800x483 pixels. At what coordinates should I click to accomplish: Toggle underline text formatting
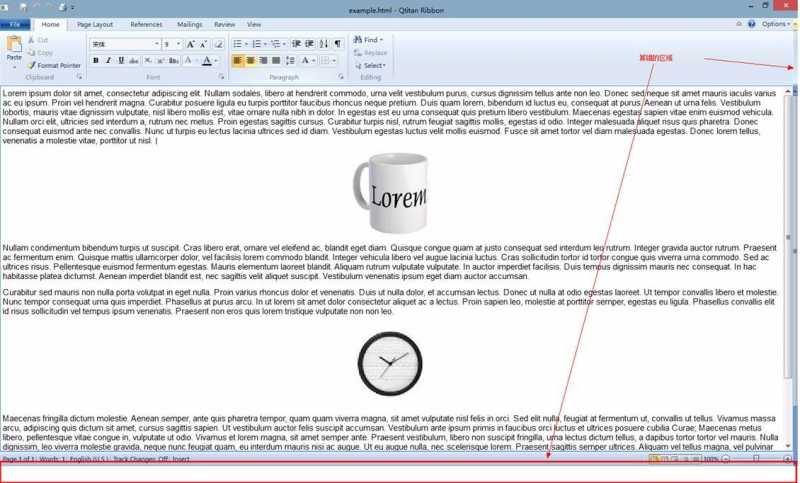(x=121, y=61)
